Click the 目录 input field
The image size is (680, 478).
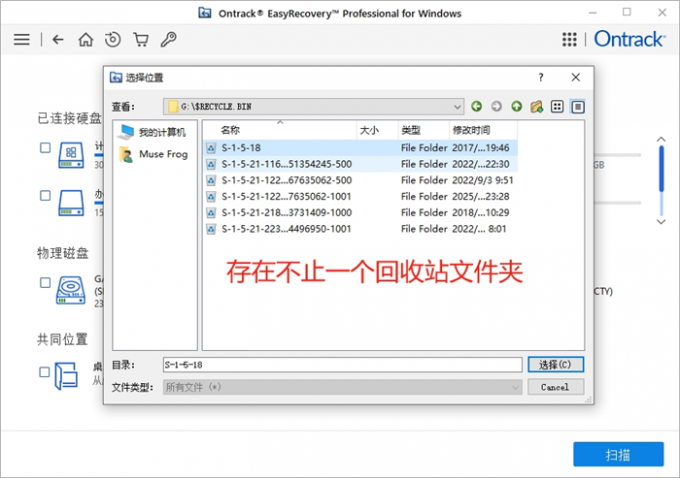(343, 365)
